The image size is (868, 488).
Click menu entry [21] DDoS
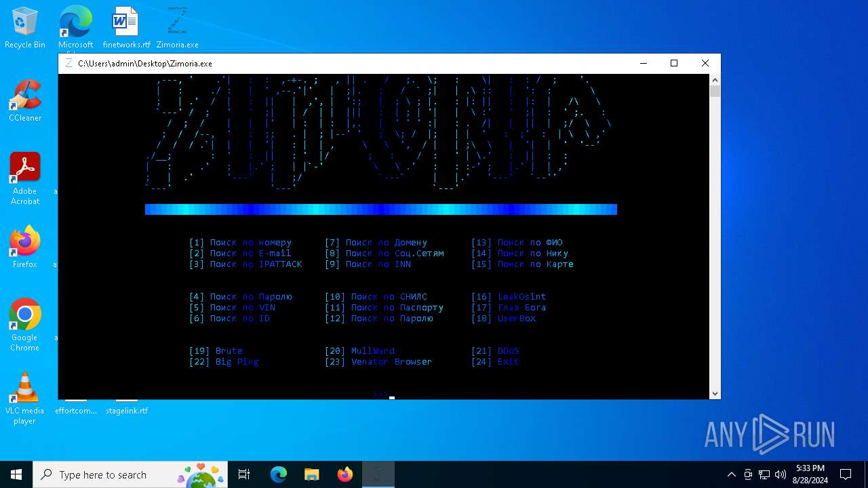pyautogui.click(x=495, y=350)
